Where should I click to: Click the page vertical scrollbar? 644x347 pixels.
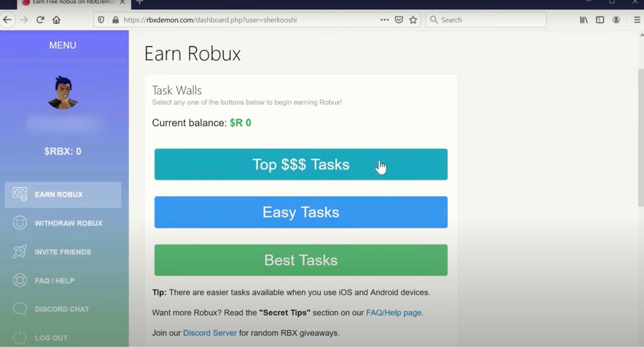pyautogui.click(x=641, y=138)
